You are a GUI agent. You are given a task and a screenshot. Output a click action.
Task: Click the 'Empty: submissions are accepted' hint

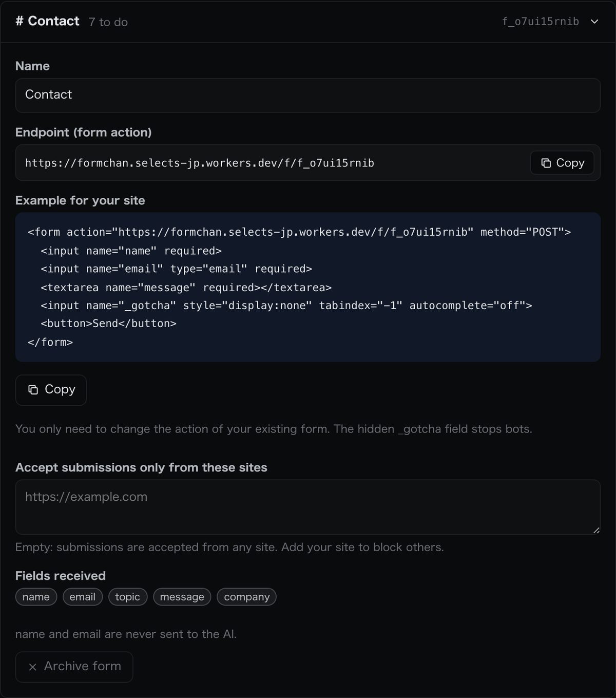click(x=229, y=547)
